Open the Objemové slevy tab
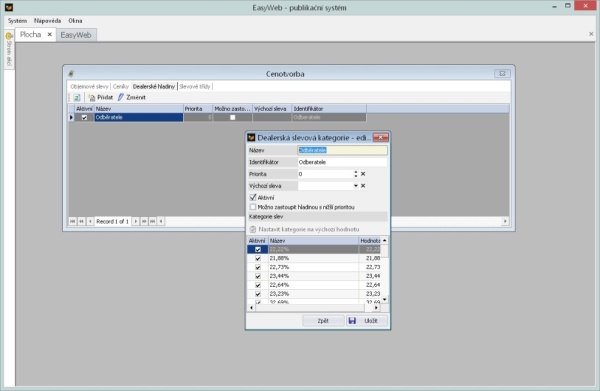 point(90,86)
